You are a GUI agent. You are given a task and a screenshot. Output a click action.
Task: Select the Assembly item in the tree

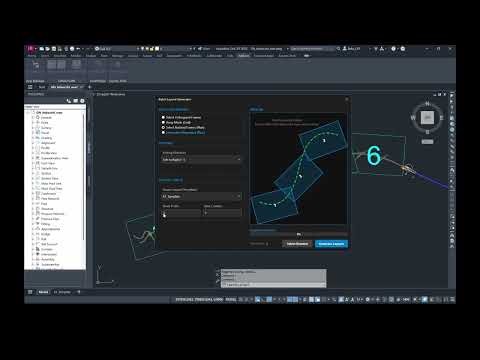click(x=48, y=259)
